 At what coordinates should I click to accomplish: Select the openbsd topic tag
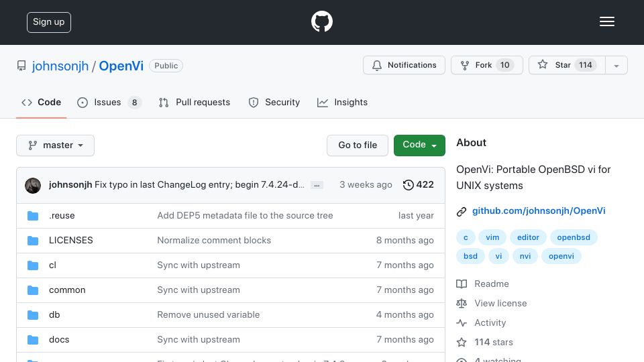(574, 237)
